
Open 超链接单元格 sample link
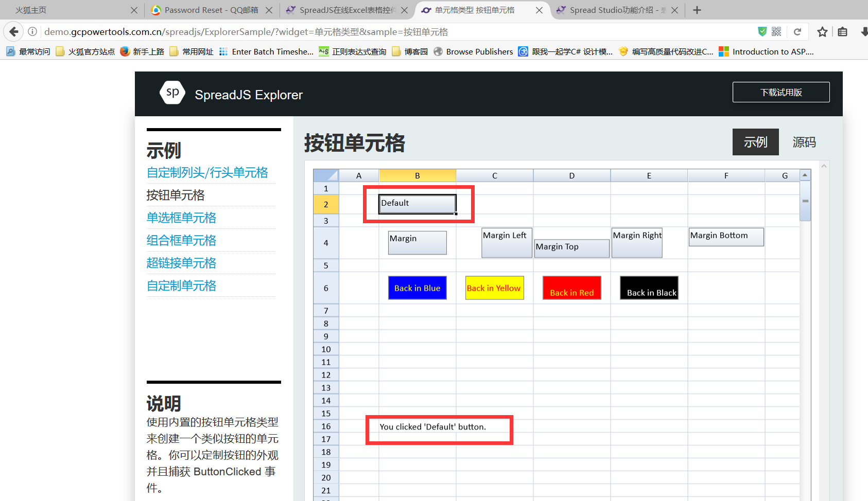click(x=182, y=263)
